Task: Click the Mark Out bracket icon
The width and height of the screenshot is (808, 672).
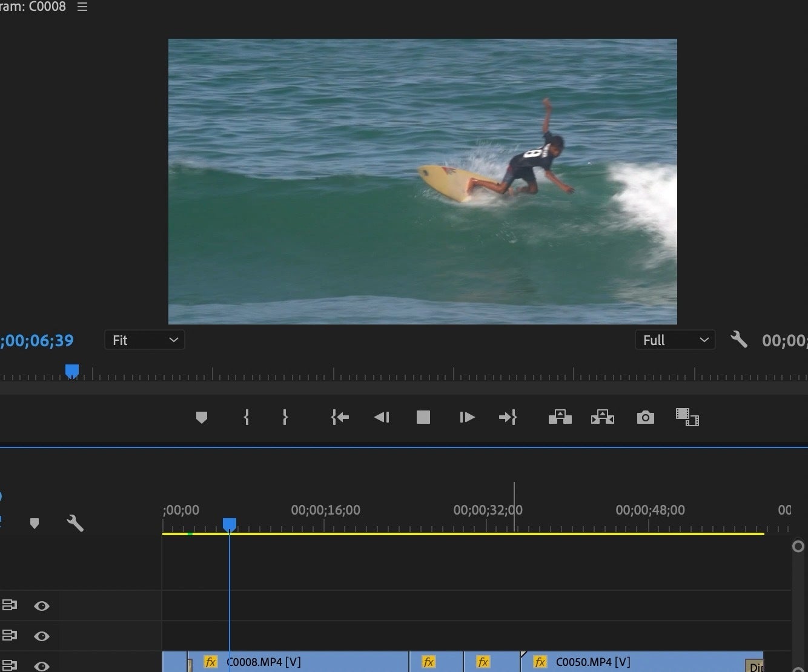Action: pos(285,417)
